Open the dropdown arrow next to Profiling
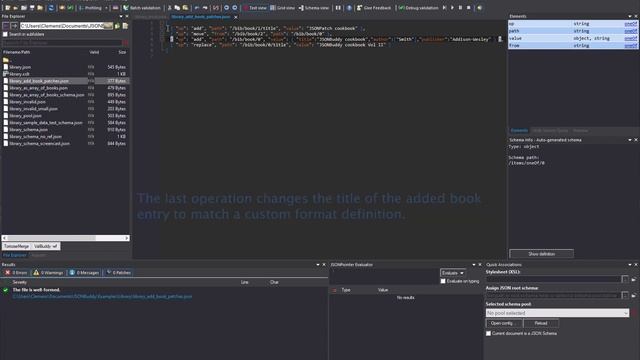640x360 pixels. pos(106,8)
